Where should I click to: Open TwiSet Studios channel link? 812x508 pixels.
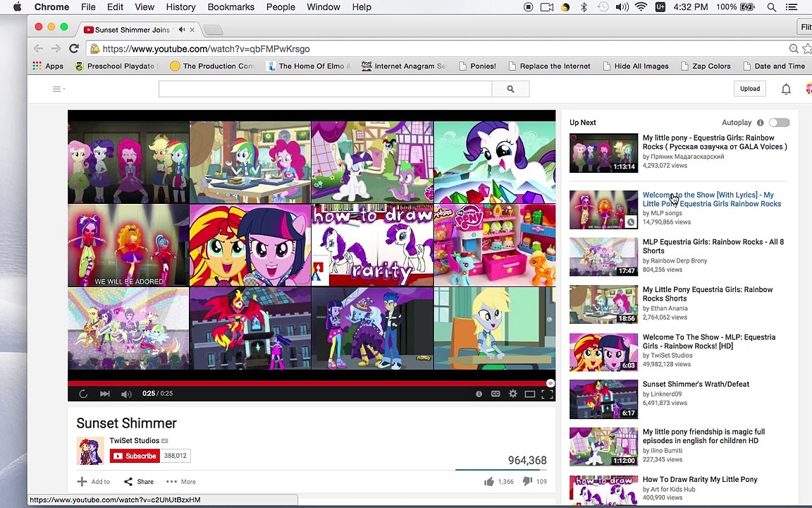[134, 440]
